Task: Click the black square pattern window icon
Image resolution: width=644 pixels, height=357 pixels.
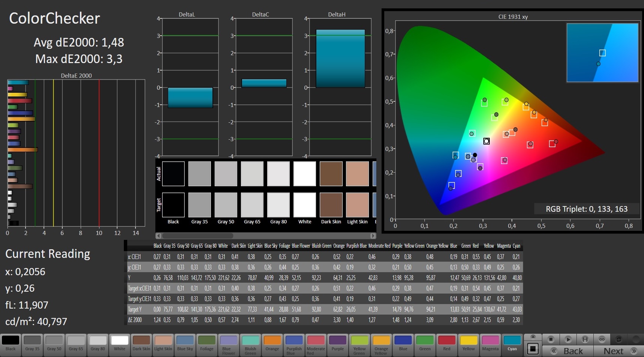Action: click(533, 349)
